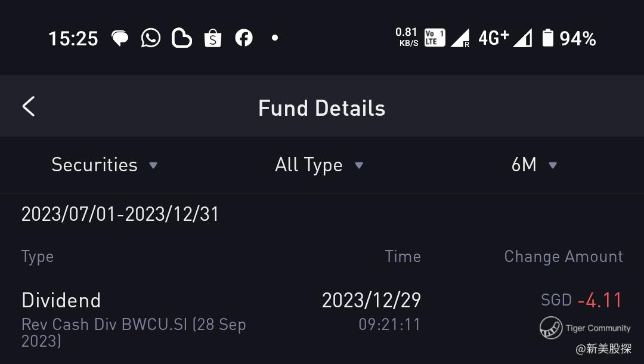Tap the battery status icon

(548, 38)
